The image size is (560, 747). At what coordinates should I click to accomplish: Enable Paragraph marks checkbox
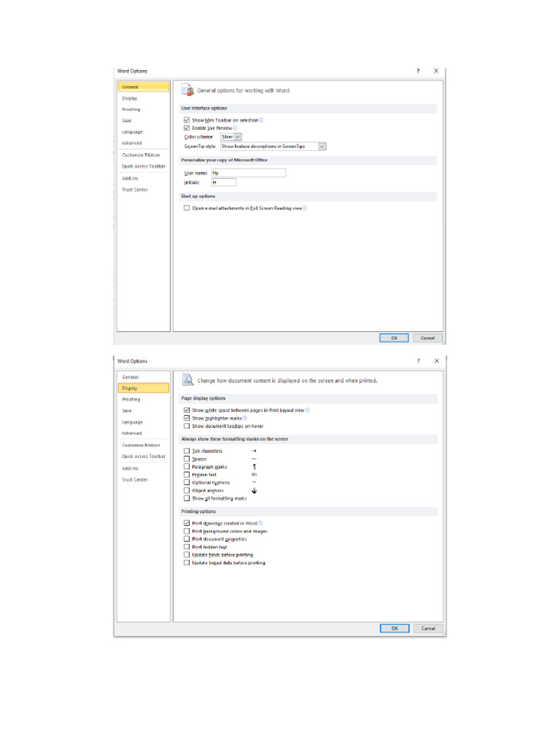[x=187, y=466]
